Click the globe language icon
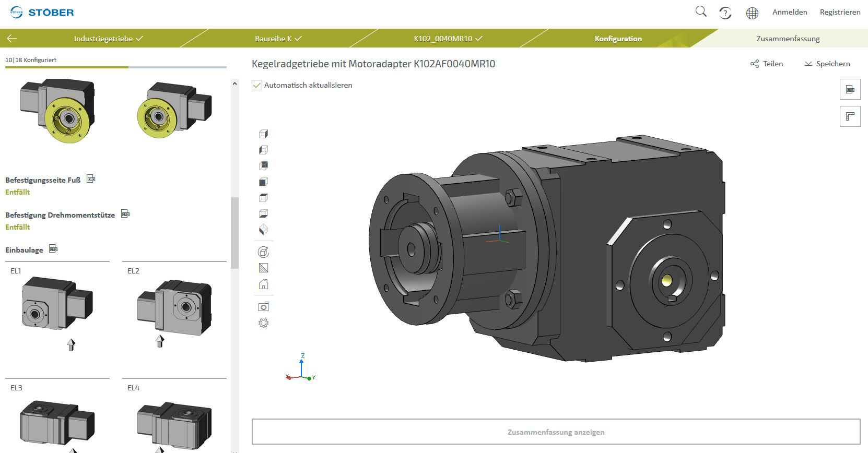Screen dimensions: 868x453 point(752,13)
